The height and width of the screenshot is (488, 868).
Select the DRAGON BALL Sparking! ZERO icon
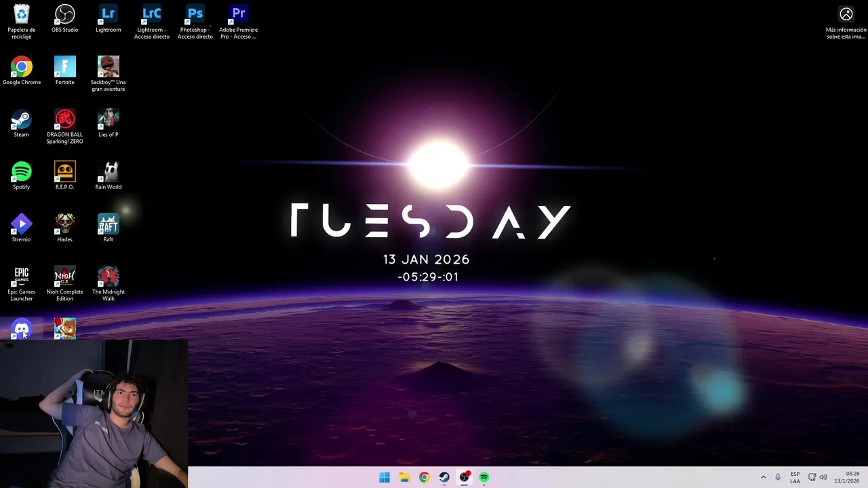tap(65, 127)
